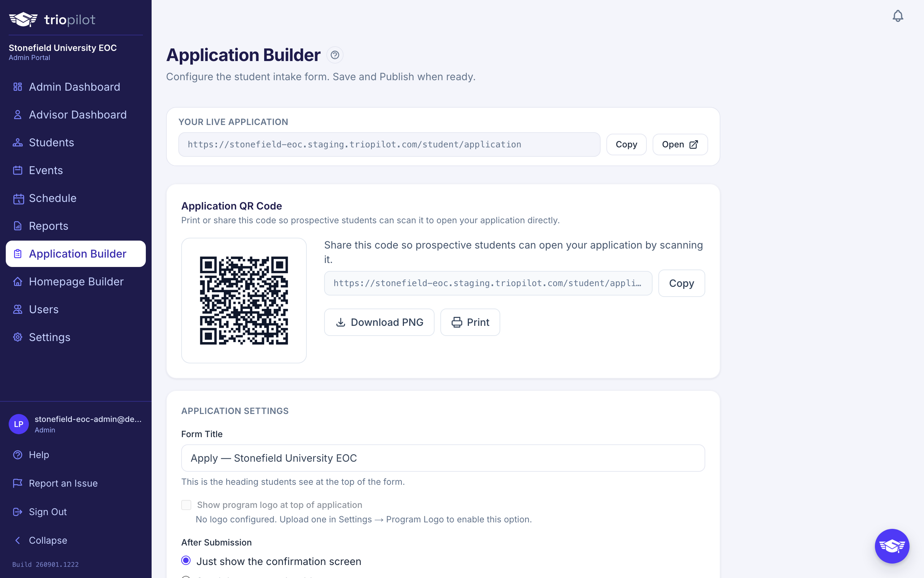Click the Students sidebar icon
This screenshot has width=924, height=578.
pos(18,143)
